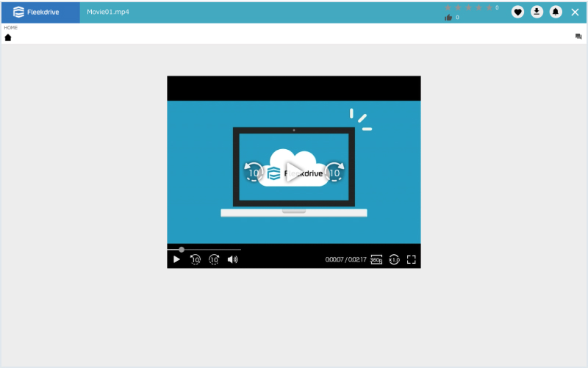Screen dimensions: 588x368
Task: Click the Fleekdrive logo in header
Action: [x=36, y=12]
